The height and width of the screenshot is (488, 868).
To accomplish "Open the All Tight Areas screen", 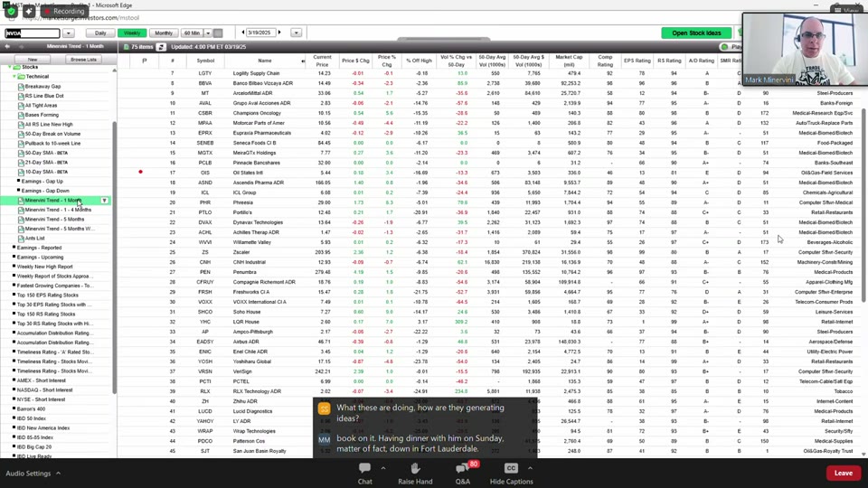I will pyautogui.click(x=41, y=105).
